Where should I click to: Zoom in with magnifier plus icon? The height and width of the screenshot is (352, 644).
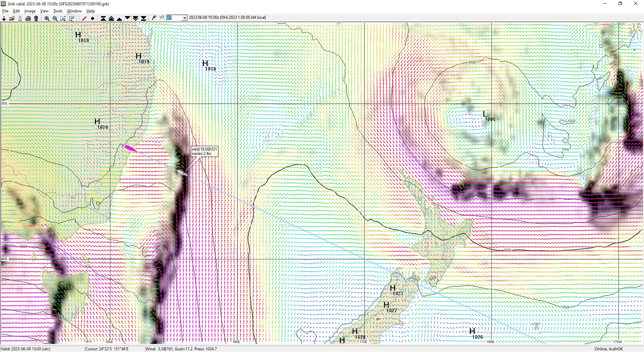pos(47,18)
